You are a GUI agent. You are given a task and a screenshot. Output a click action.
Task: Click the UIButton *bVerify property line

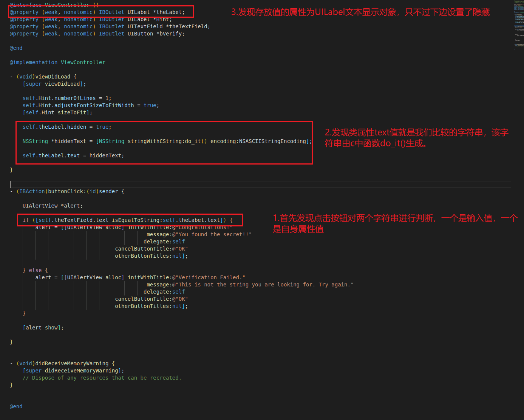click(x=97, y=34)
